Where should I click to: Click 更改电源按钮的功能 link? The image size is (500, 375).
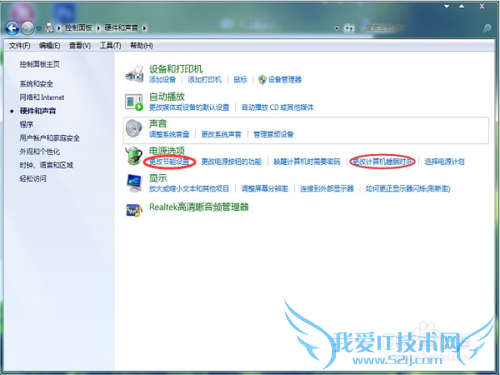(232, 162)
